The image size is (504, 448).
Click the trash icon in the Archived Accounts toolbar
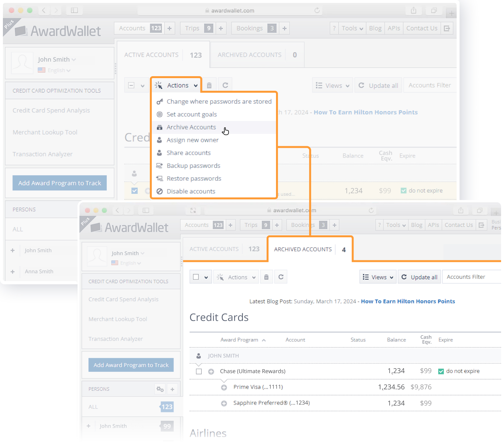(266, 277)
